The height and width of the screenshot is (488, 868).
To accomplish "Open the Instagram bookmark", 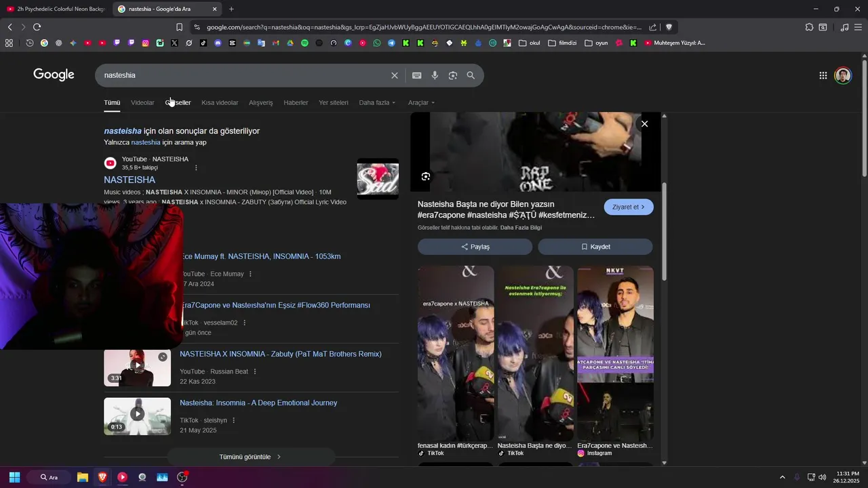I will click(145, 43).
